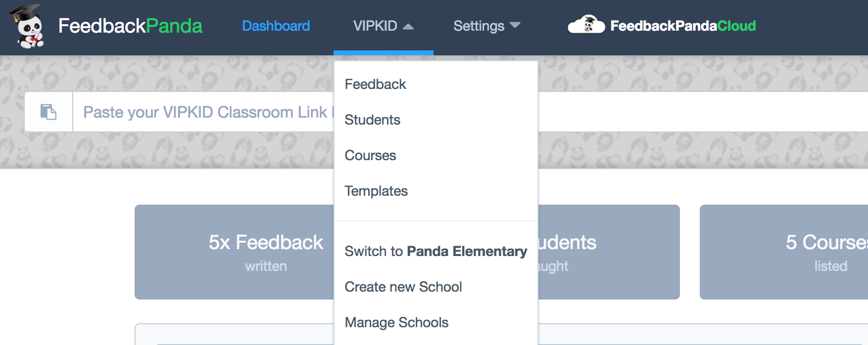The image size is (868, 345).
Task: Open the Settings menu
Action: click(x=487, y=26)
